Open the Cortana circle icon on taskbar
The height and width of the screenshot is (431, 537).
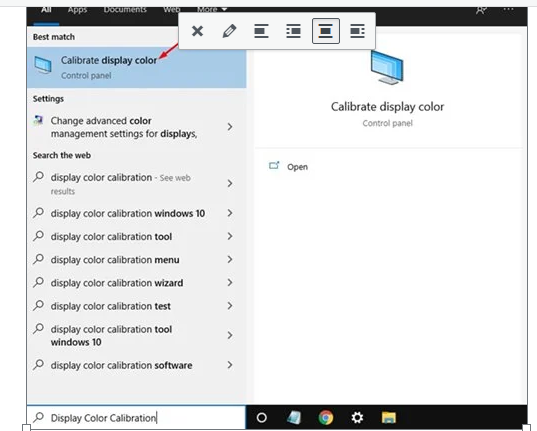(262, 418)
